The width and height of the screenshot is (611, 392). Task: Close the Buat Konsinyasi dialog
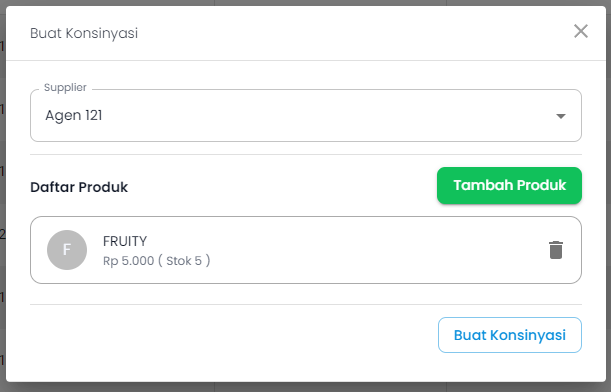tap(581, 31)
